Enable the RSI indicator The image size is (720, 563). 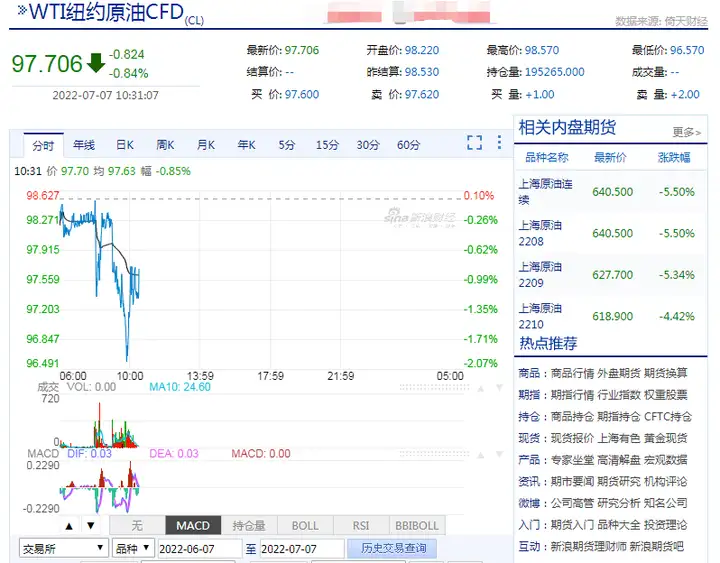click(x=360, y=525)
